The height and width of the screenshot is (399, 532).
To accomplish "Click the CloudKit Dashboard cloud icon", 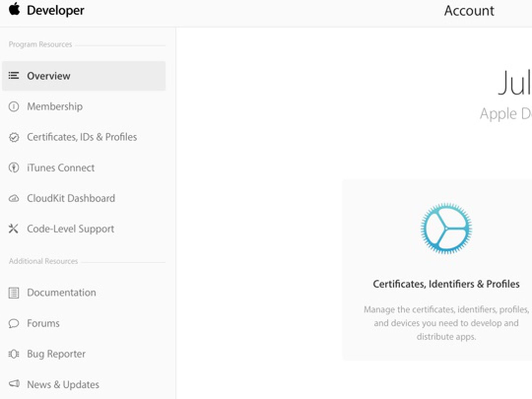I will tap(14, 199).
